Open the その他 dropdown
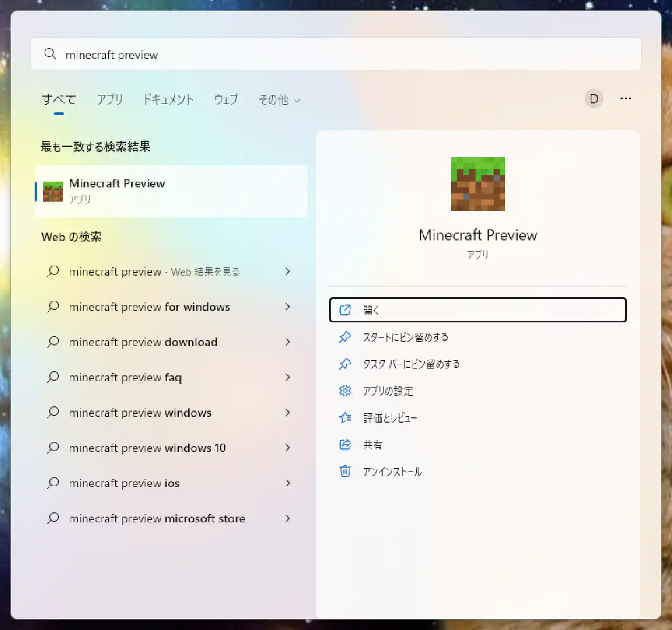 click(279, 99)
